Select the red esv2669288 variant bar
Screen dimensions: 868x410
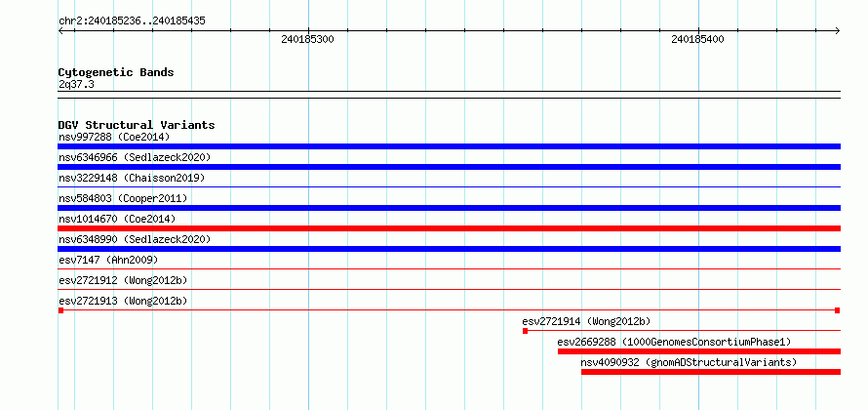pyautogui.click(x=699, y=351)
